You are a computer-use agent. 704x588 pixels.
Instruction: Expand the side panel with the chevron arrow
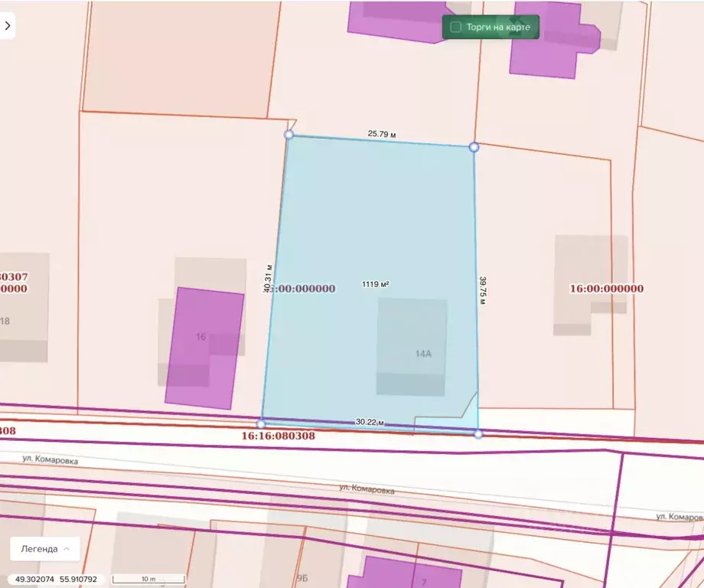coord(8,25)
